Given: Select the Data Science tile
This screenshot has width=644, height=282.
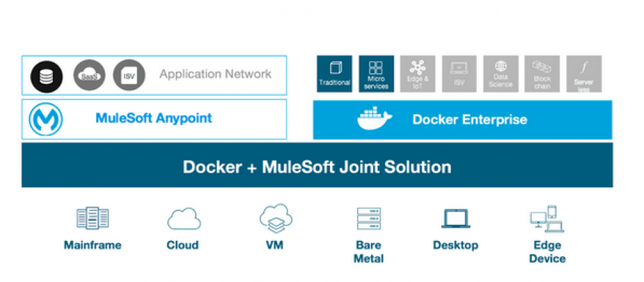Looking at the screenshot, I should pos(500,74).
